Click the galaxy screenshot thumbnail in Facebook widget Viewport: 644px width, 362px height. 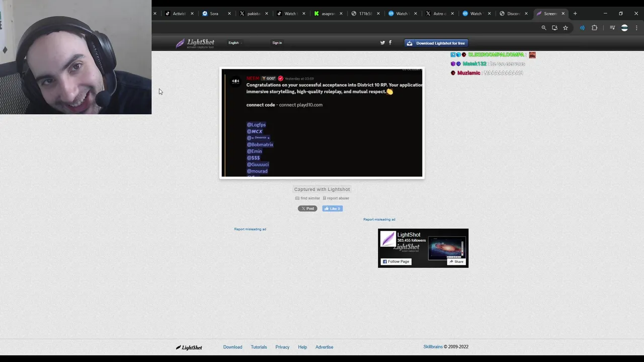(447, 248)
